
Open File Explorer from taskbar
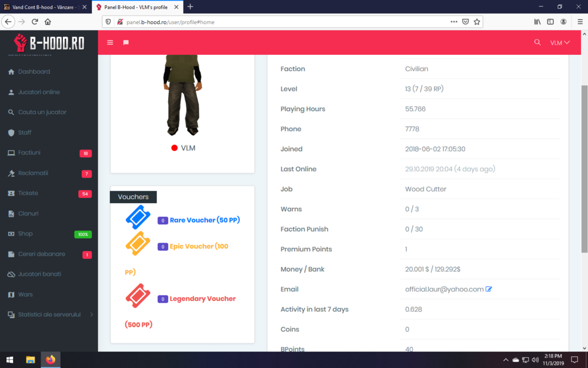point(31,360)
